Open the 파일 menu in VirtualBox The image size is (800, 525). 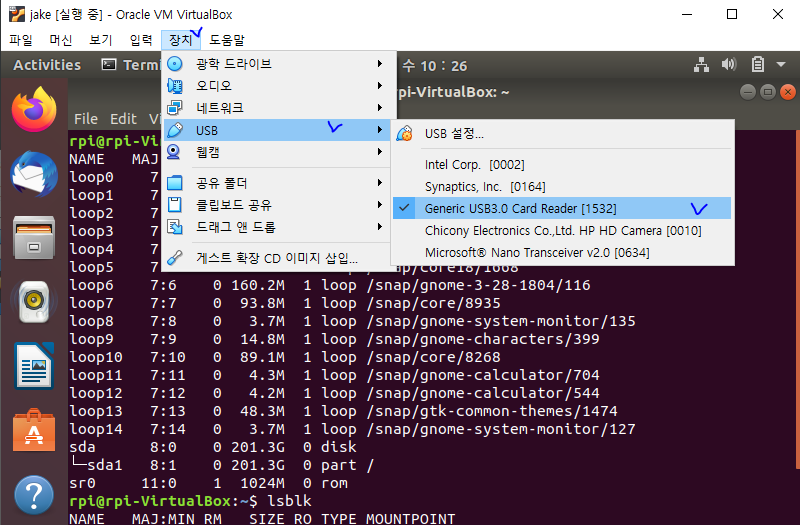(21, 40)
